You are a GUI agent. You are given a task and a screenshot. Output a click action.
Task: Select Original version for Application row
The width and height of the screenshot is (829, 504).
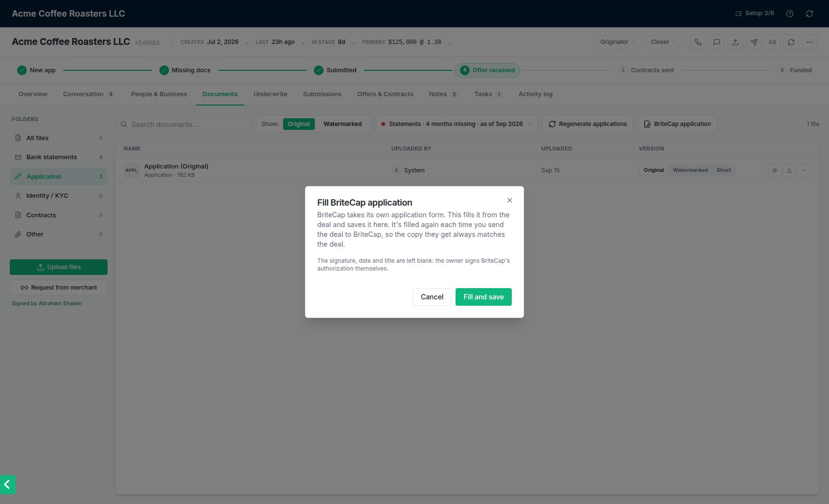click(654, 170)
